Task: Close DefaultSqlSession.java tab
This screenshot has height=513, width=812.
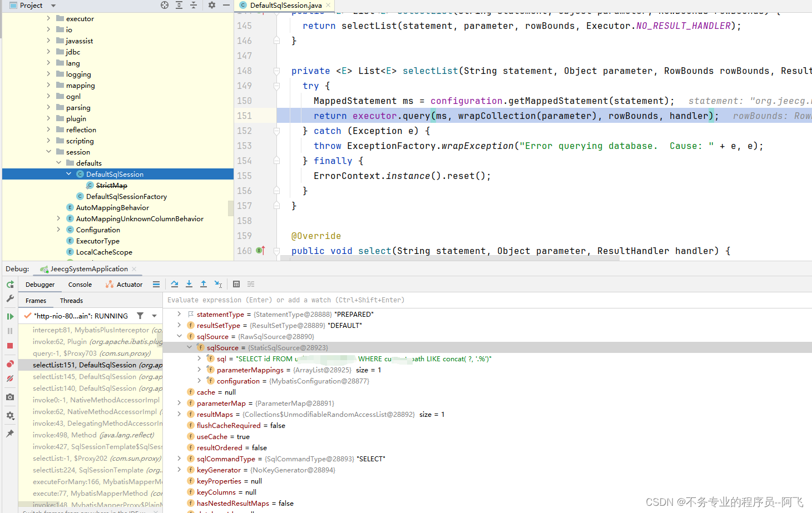Action: coord(328,5)
